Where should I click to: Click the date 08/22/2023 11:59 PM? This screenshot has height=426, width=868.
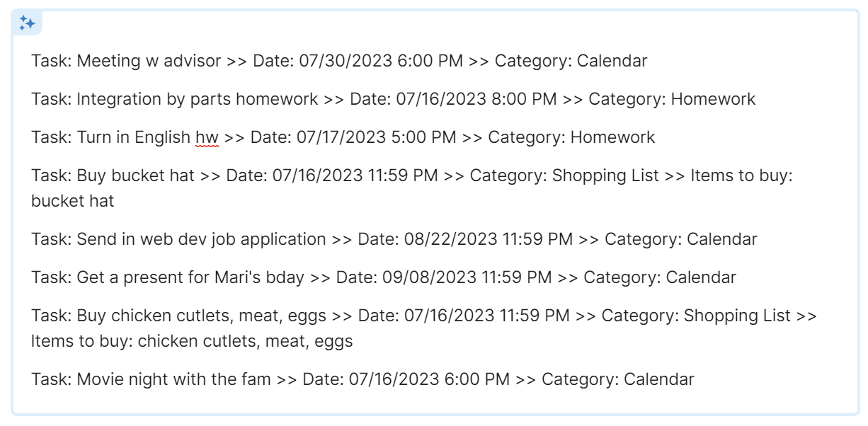click(x=488, y=239)
